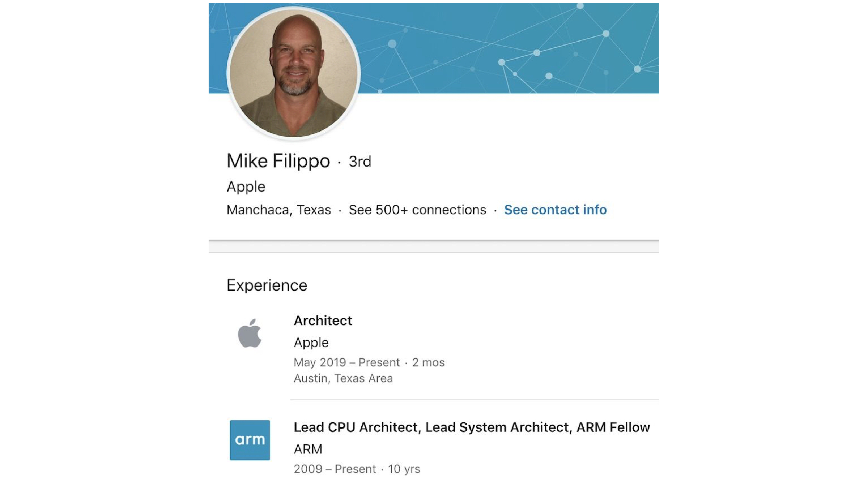
Task: Open the See 500+ connections link
Action: click(417, 210)
